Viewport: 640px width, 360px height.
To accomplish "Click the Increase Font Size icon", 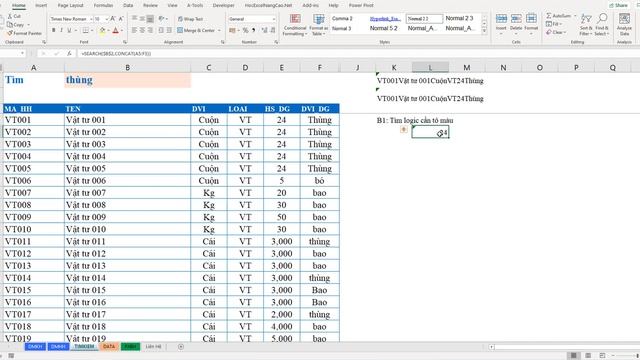I will coord(113,19).
